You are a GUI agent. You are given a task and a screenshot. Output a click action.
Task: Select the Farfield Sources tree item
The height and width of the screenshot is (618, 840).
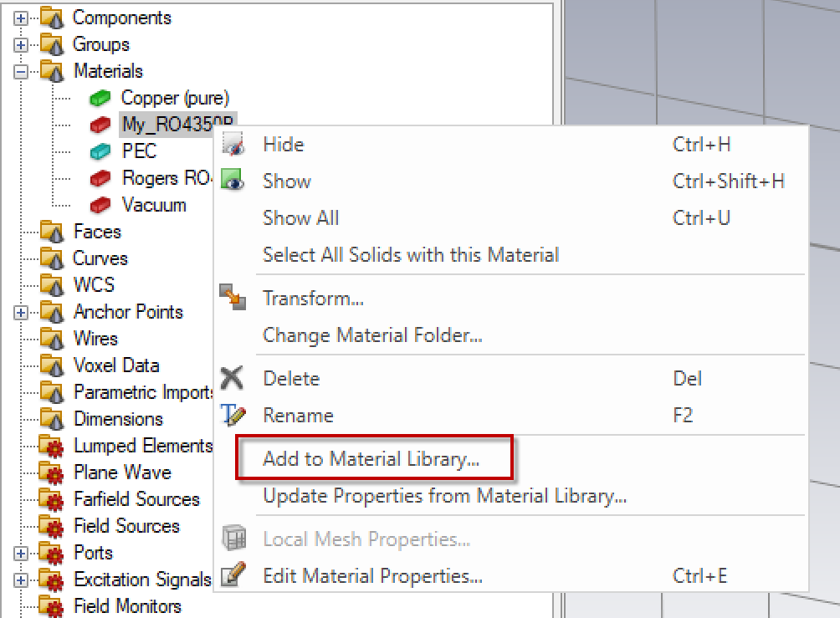click(x=136, y=499)
